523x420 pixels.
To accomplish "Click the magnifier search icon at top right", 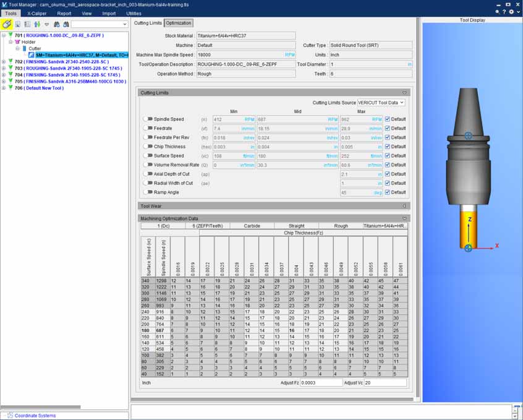I will (x=498, y=12).
